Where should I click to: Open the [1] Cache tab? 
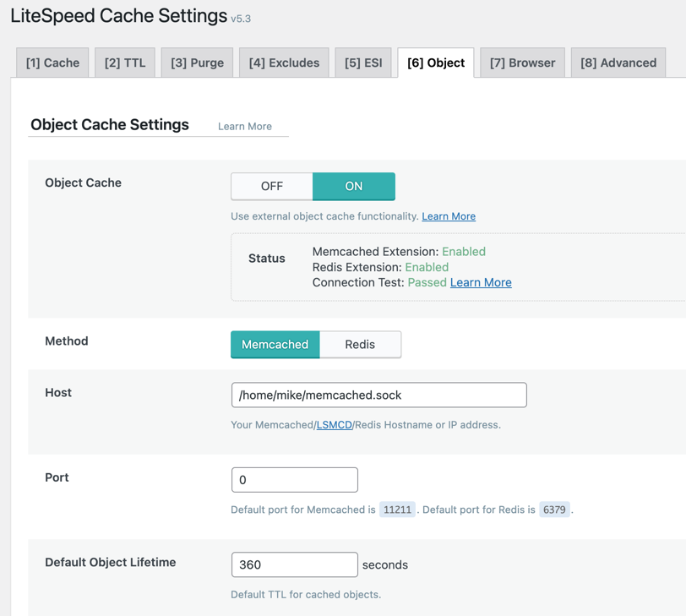52,63
